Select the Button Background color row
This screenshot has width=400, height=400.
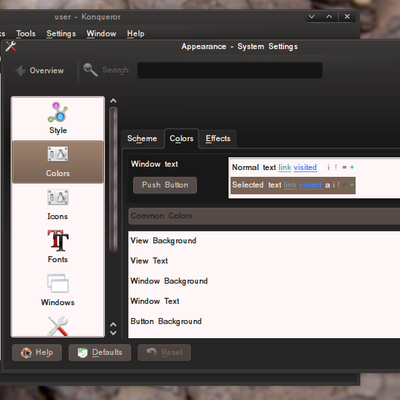click(x=264, y=321)
